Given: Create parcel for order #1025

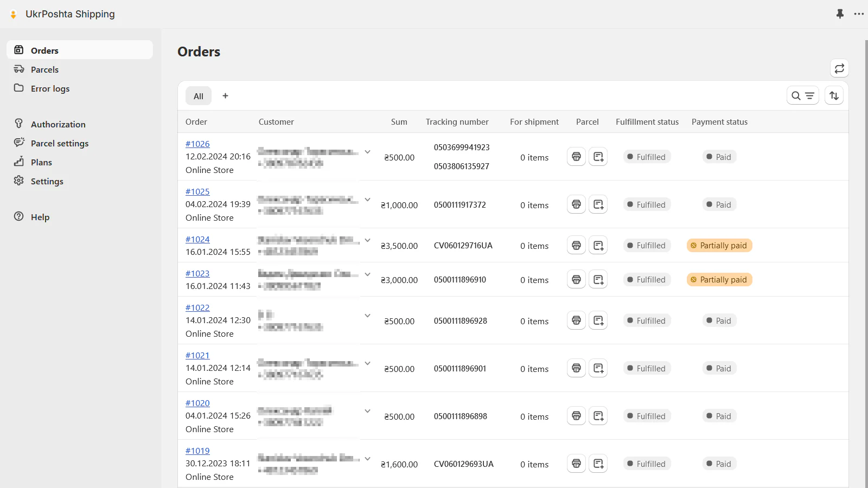Looking at the screenshot, I should click(598, 204).
